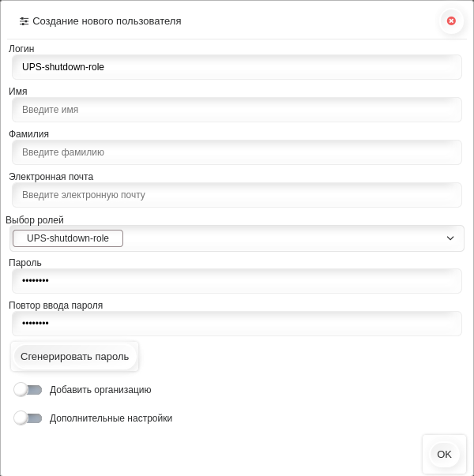This screenshot has width=474, height=476.
Task: Click the Введите фамилию input field
Action: (237, 152)
